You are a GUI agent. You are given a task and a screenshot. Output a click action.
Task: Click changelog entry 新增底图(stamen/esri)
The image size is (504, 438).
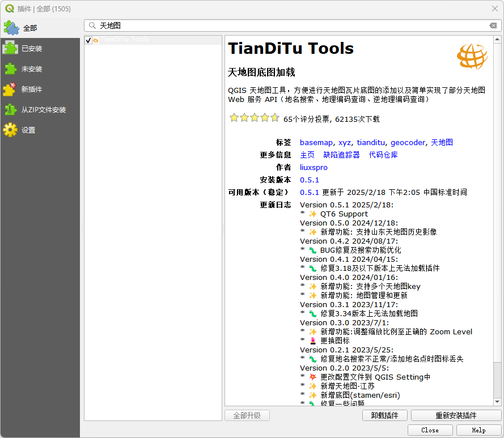361,396
